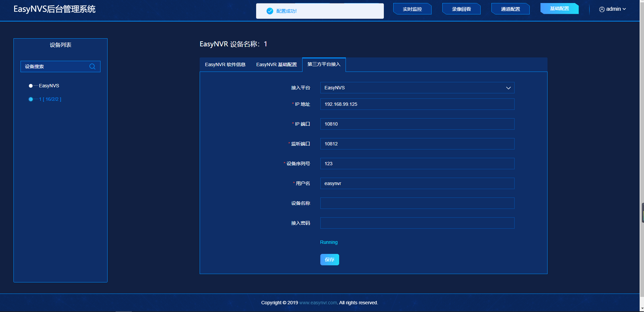Open the 基础配置 menu
This screenshot has height=312, width=644.
560,8
